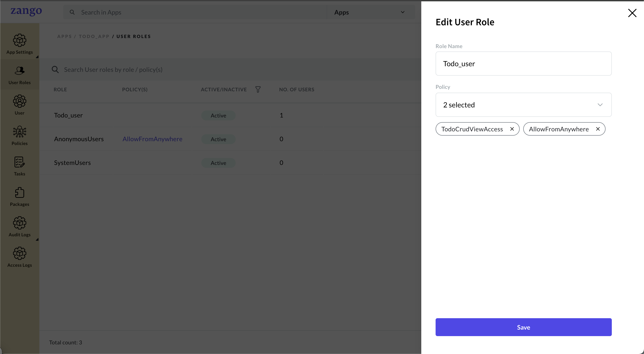644x354 pixels.
Task: Toggle active status filter on user roles
Action: pyautogui.click(x=258, y=89)
